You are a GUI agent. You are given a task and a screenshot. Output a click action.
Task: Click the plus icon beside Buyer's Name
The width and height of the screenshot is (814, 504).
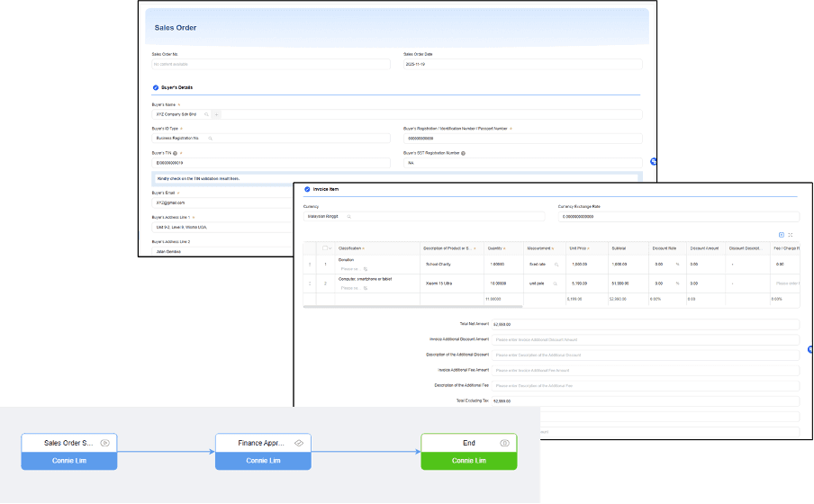click(x=216, y=114)
